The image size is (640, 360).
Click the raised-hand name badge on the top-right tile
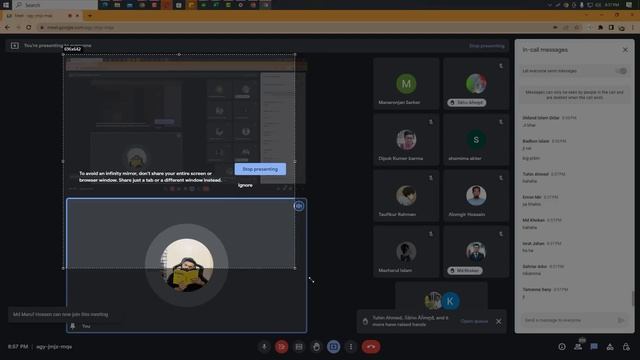[x=467, y=102]
